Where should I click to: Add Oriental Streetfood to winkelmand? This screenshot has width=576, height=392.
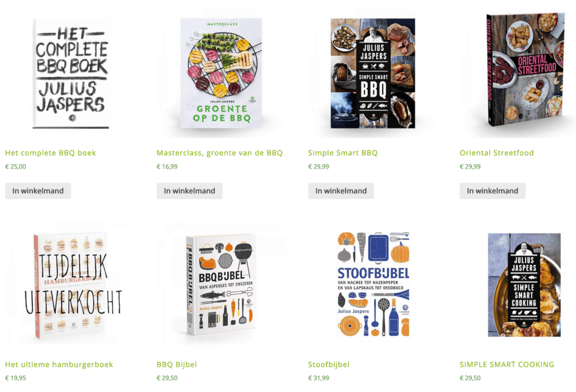point(493,191)
